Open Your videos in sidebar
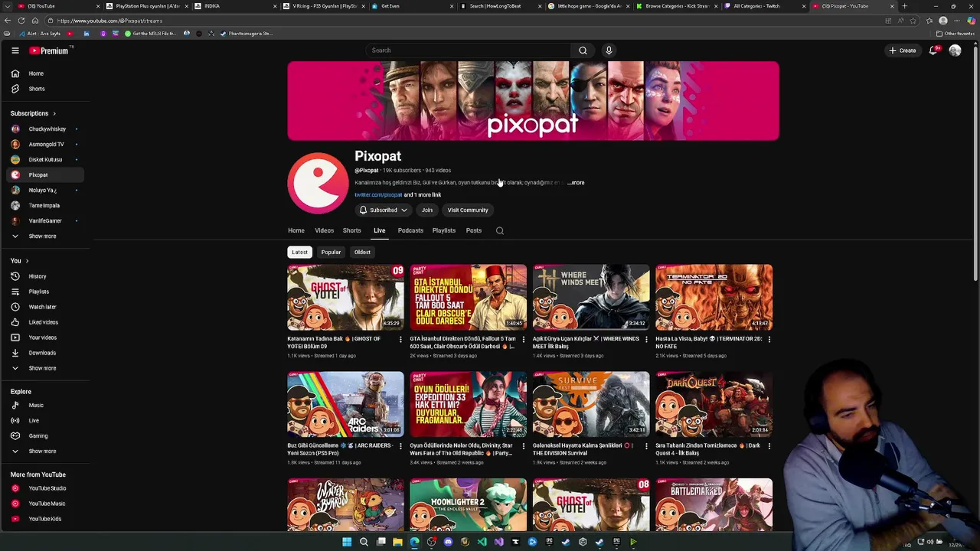This screenshot has height=551, width=980. (43, 337)
